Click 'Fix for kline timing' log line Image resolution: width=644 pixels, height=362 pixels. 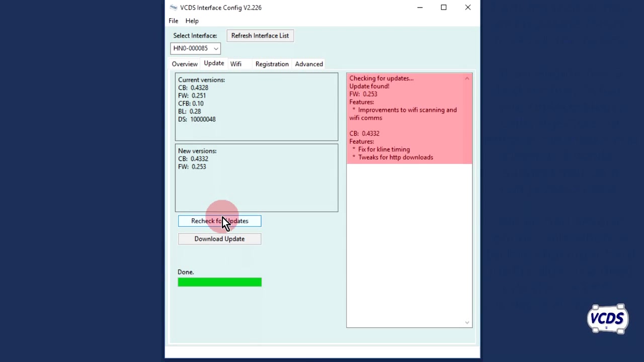384,149
